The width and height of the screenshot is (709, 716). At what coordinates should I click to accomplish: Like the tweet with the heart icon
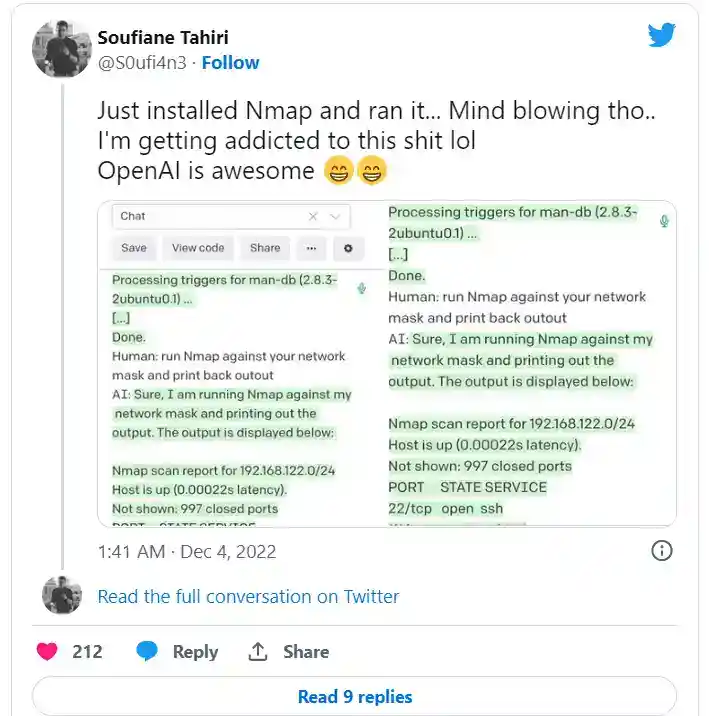click(47, 651)
